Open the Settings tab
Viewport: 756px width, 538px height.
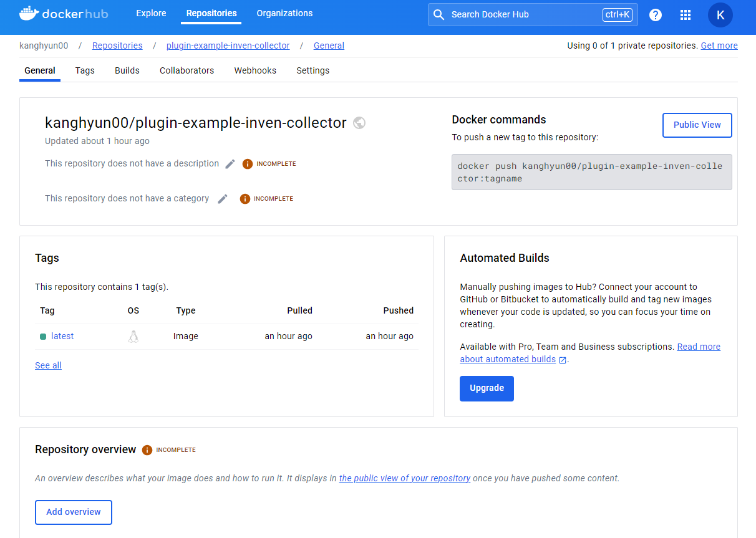tap(313, 70)
